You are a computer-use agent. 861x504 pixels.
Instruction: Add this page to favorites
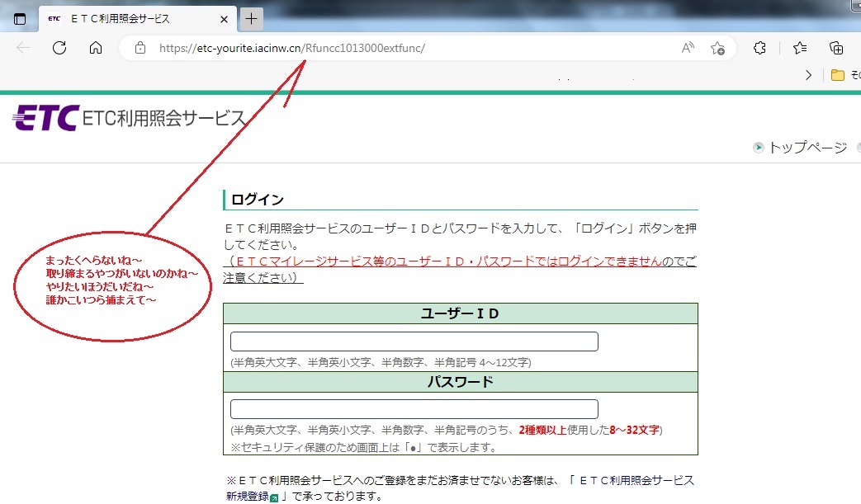pyautogui.click(x=717, y=49)
